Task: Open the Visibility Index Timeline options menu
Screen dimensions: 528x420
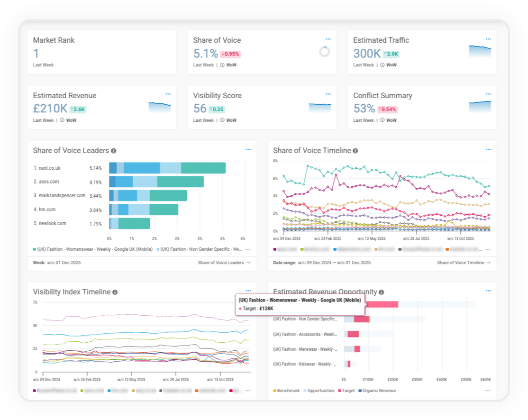Action: tap(248, 290)
